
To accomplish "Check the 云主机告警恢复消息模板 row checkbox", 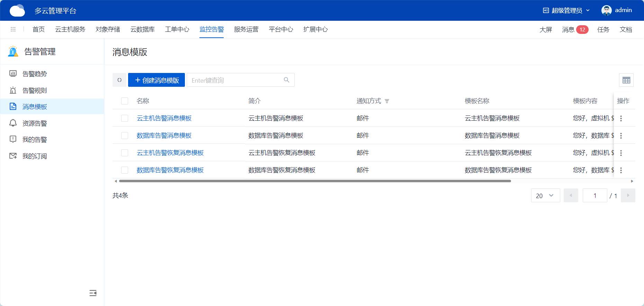I will [x=125, y=153].
